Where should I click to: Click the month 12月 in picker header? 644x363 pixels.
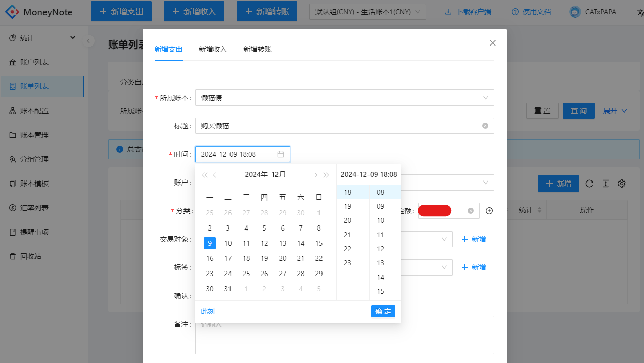[x=279, y=175]
